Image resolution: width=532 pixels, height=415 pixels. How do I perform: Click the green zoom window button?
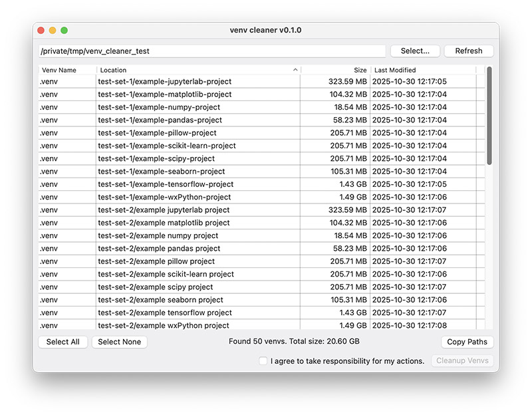pos(65,31)
